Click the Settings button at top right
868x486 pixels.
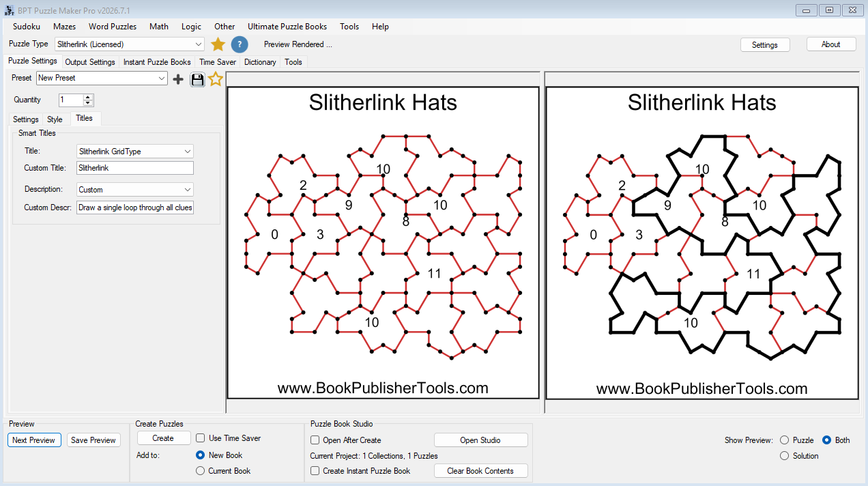point(765,44)
